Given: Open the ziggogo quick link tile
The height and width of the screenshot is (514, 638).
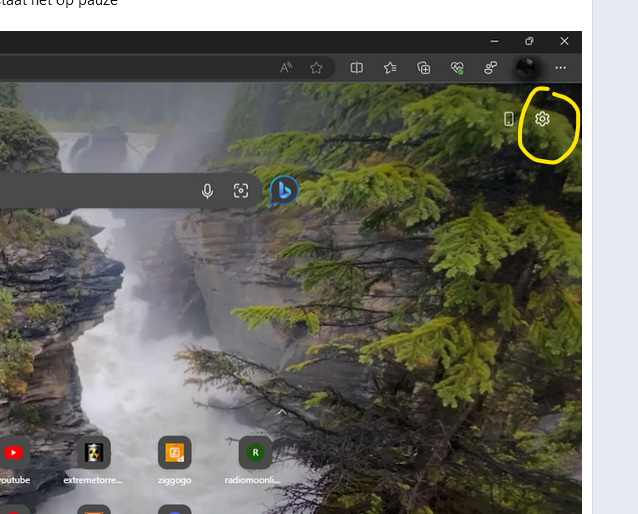Looking at the screenshot, I should click(174, 453).
